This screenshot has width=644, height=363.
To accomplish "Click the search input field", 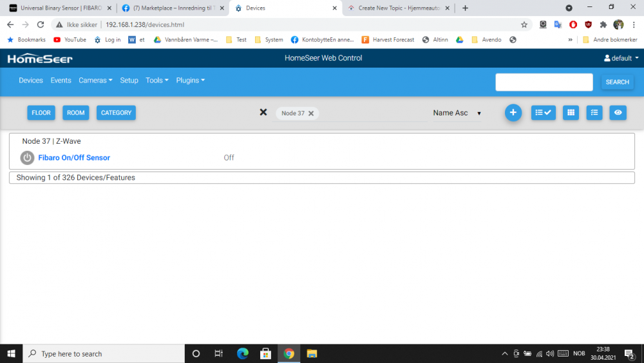I will point(544,82).
